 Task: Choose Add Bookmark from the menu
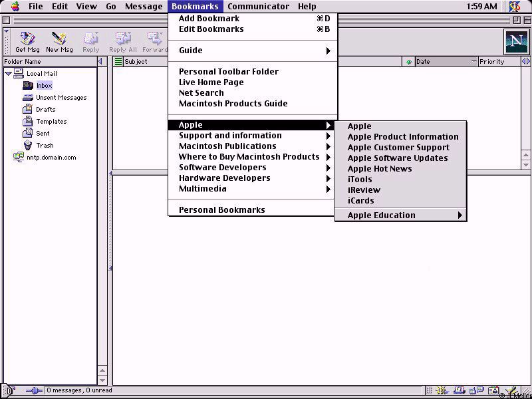[x=209, y=19]
